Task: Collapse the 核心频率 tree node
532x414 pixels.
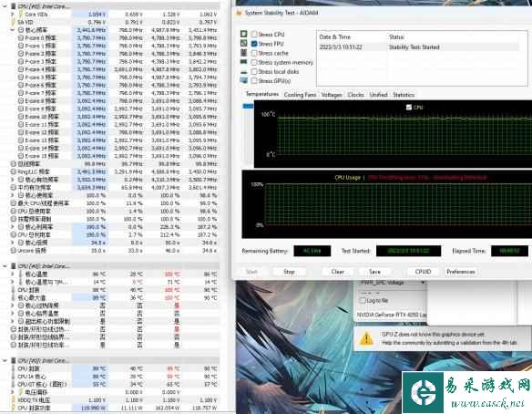Action: point(12,30)
